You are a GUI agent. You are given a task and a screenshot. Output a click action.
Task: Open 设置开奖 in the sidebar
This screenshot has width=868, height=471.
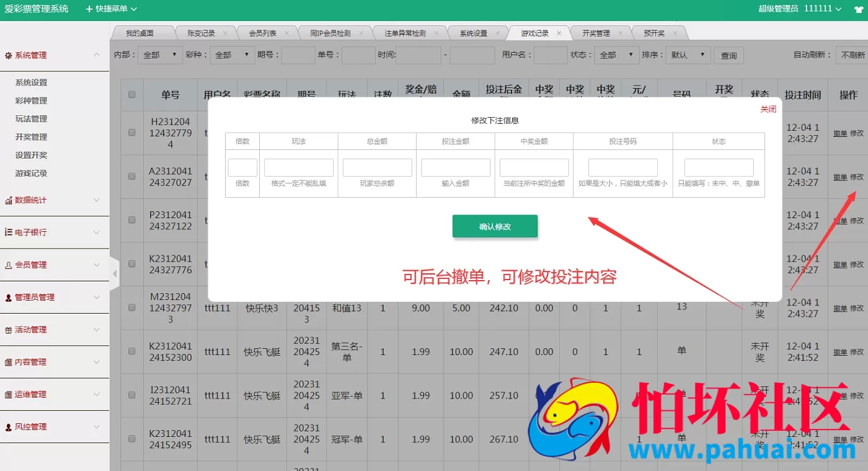[31, 155]
